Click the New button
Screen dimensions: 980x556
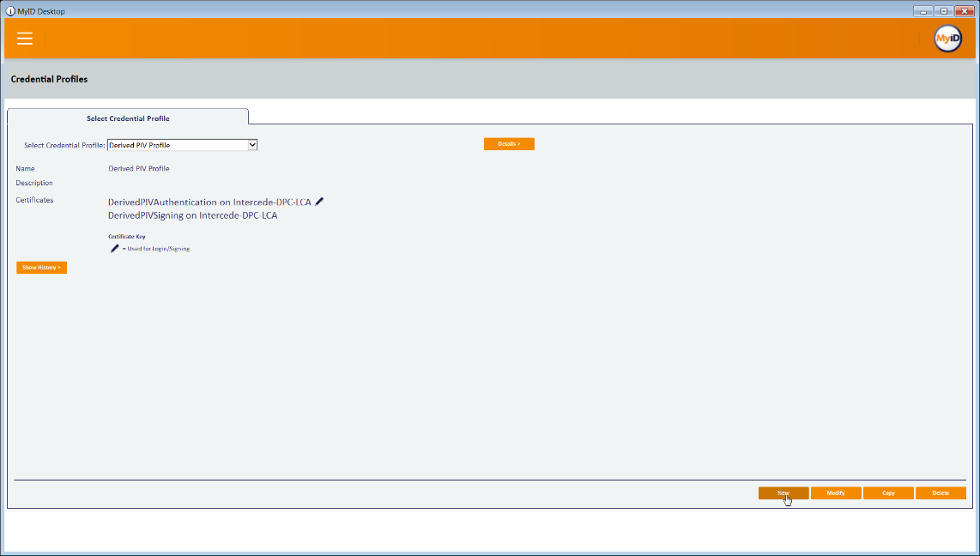(x=783, y=493)
